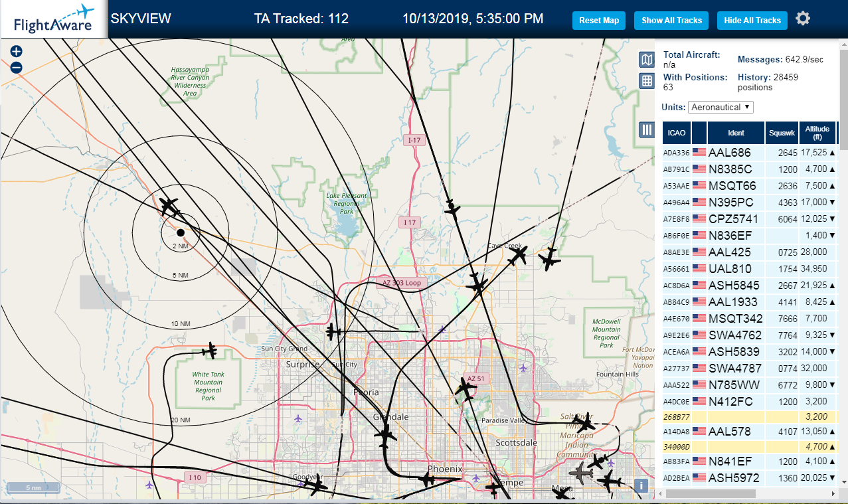Viewport: 848px width, 504px height.
Task: Click the TA Tracked: 112 text
Action: [x=301, y=19]
